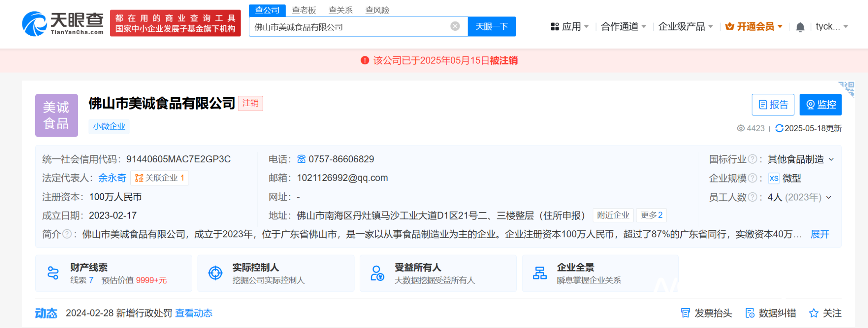This screenshot has height=328, width=868.
Task: Switch to the 查老板 search tab
Action: (304, 10)
